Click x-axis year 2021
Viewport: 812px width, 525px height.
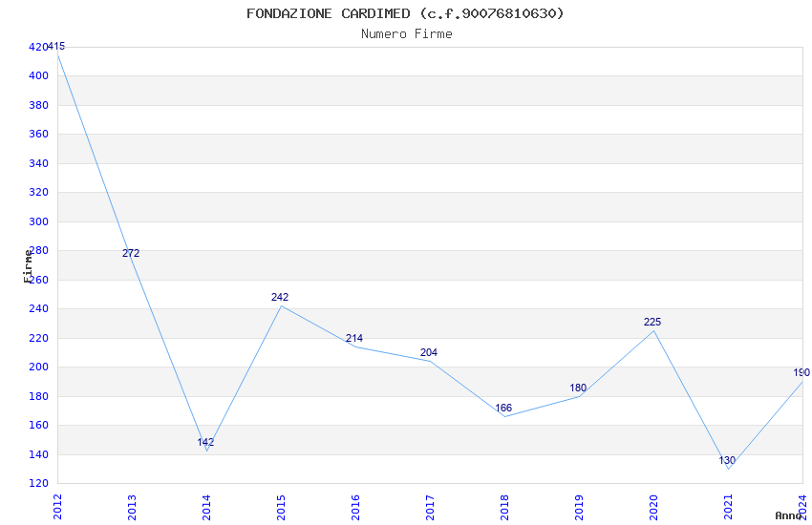[x=729, y=507]
